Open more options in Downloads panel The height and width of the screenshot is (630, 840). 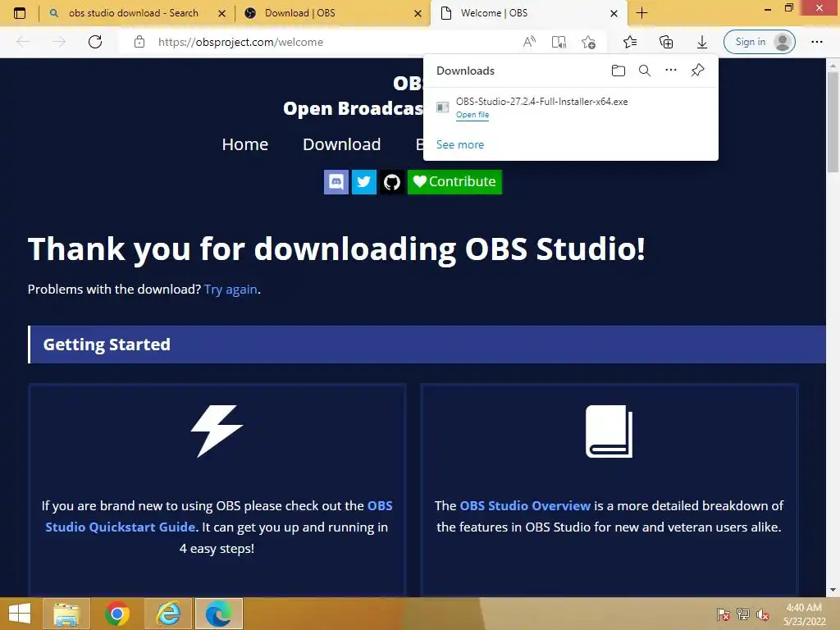pos(671,71)
